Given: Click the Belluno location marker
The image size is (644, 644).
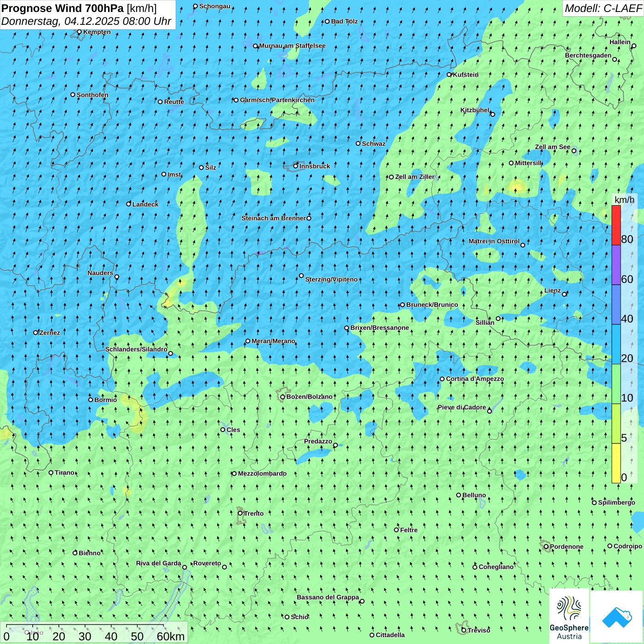Looking at the screenshot, I should [x=459, y=495].
